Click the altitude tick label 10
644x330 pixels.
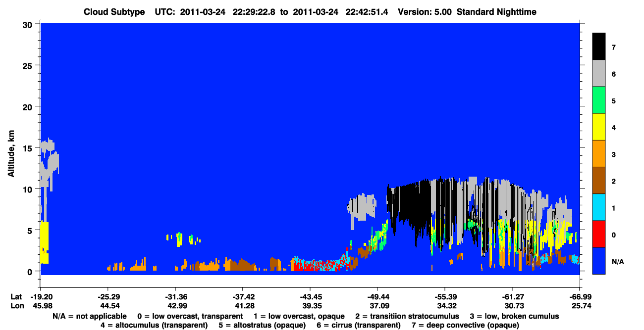tap(28, 189)
